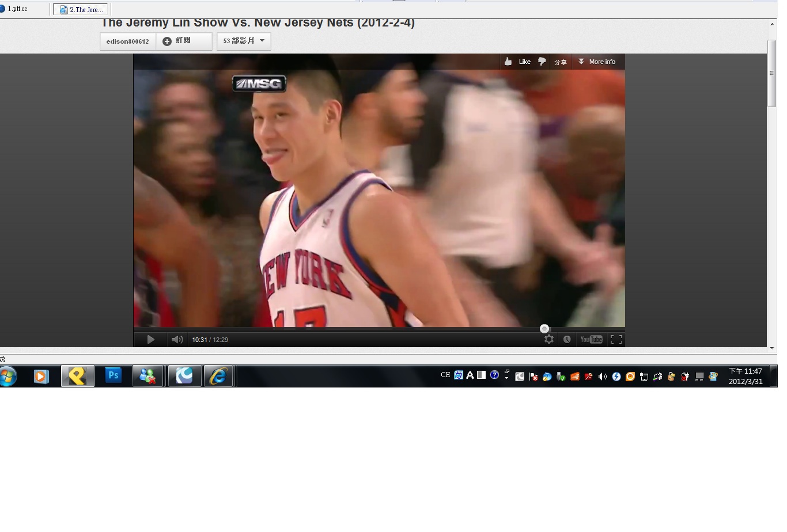Open Windows Live Messenger taskbar icon
This screenshot has width=787, height=532.
147,377
